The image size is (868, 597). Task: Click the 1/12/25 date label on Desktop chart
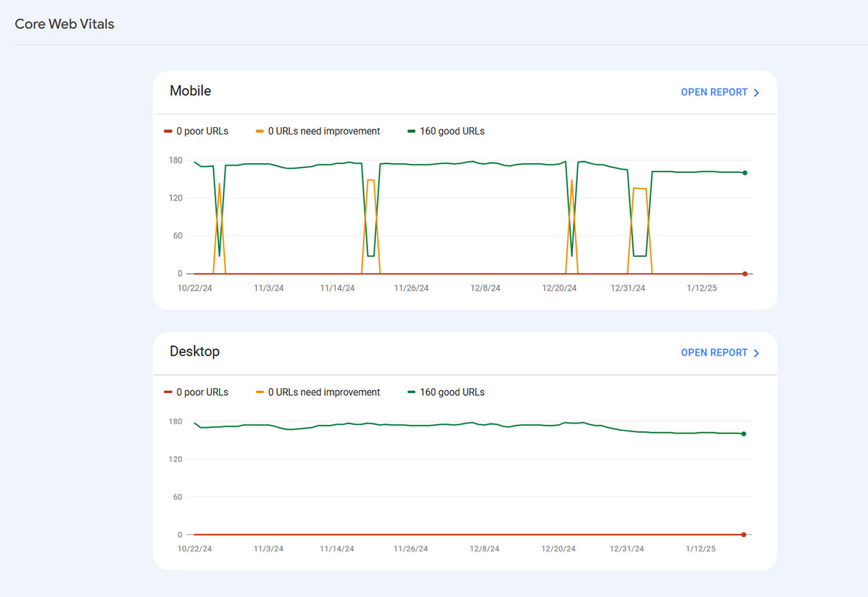(701, 549)
